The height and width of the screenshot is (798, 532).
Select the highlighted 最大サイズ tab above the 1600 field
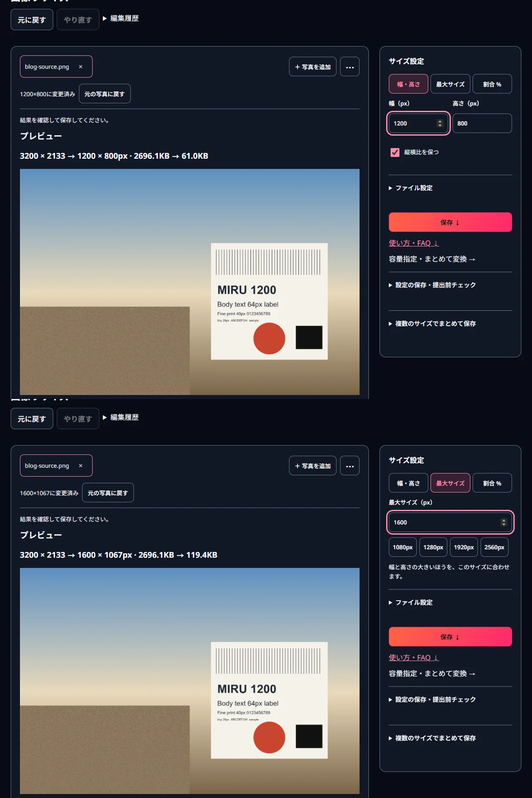tap(450, 483)
